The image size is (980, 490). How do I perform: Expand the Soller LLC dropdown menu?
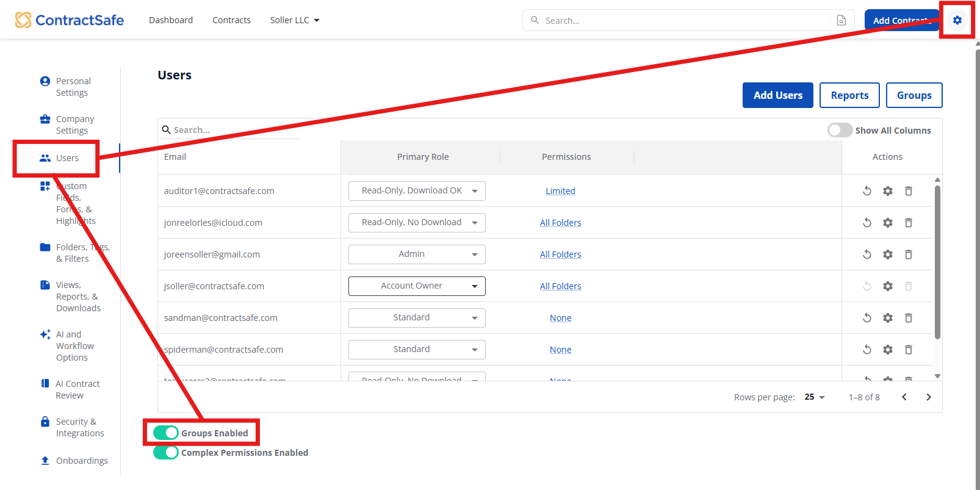pos(295,20)
